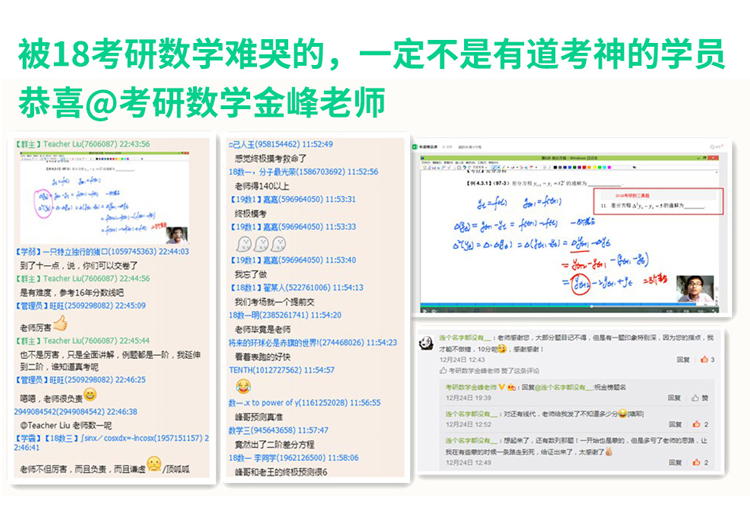Click the message '我们考场就一个提前交'

click(275, 302)
